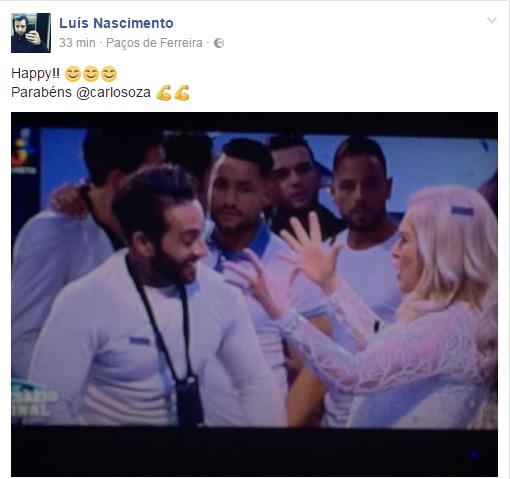Click the first flexed bicep emoji
The height and width of the screenshot is (479, 510).
[x=164, y=93]
